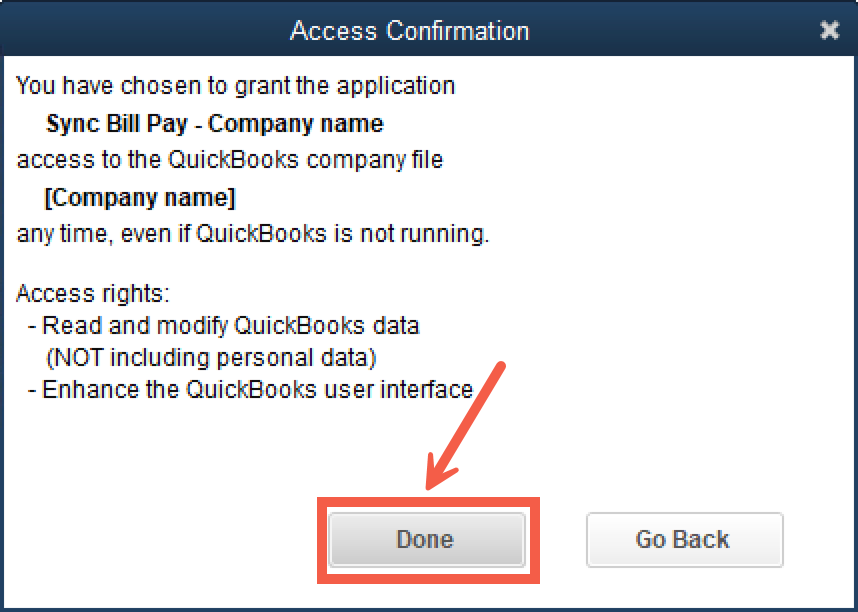The image size is (858, 612).
Task: Click 'Enhance the QuickBooks user interface' entry
Action: pos(257,389)
